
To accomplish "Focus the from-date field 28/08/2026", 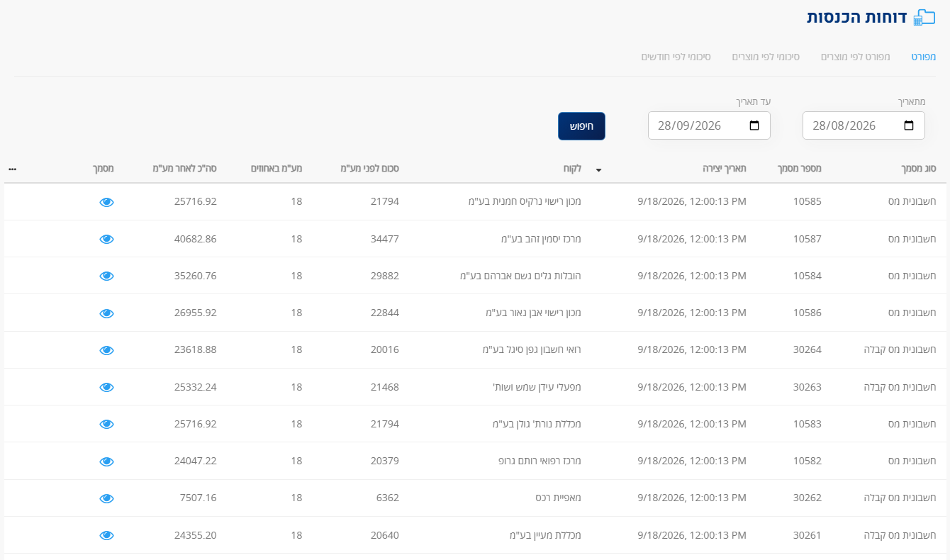I will click(864, 125).
